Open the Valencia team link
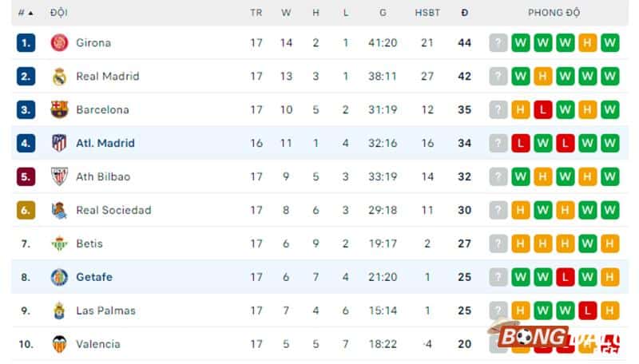Viewport: 639px width, 364px height. (x=97, y=345)
